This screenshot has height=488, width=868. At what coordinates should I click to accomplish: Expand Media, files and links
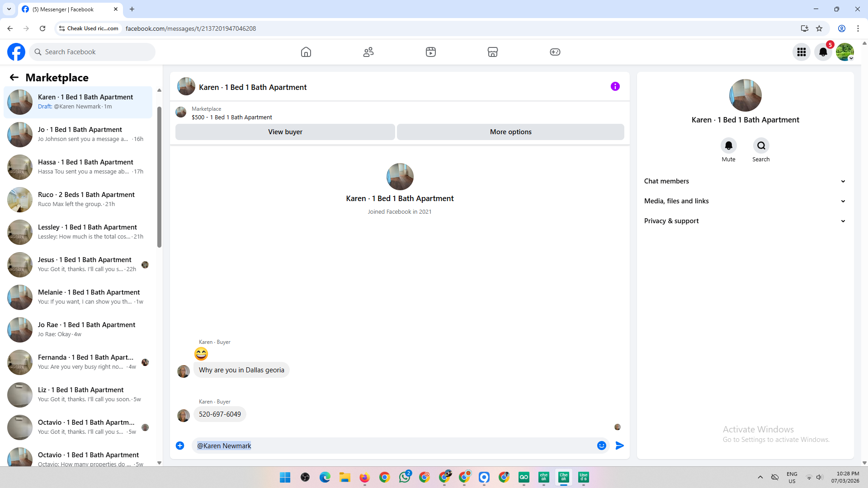click(x=745, y=201)
